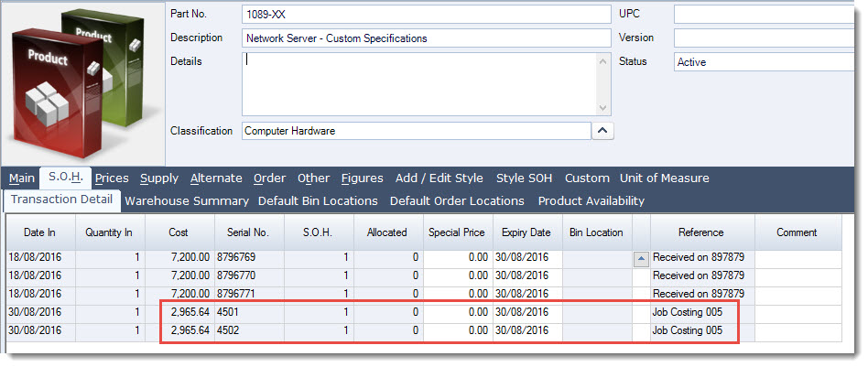Click the Bin Location column header
Viewport: 868px width, 367px height.
coord(596,232)
